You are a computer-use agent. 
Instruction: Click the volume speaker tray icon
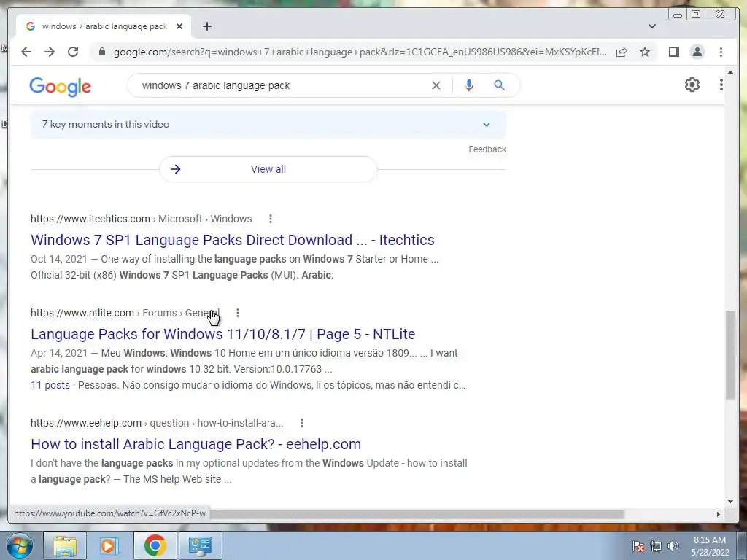[x=673, y=546]
